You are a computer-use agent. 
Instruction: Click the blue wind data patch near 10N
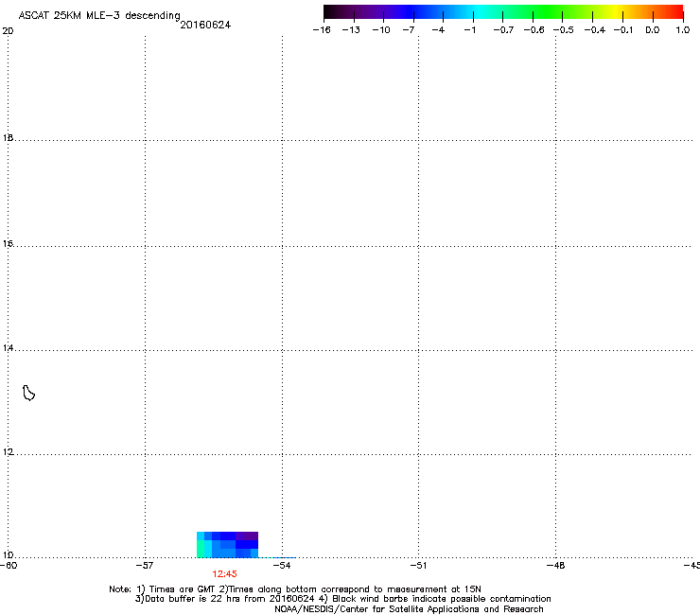(x=227, y=544)
